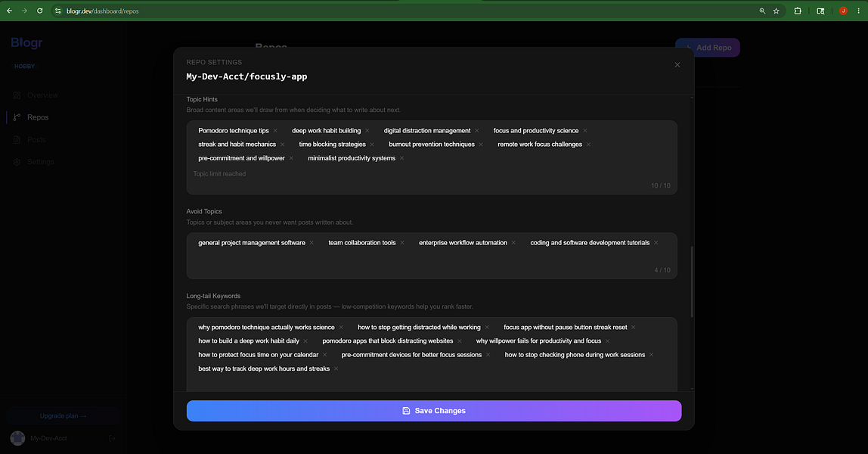Click the My-Dev-Acct avatar

coord(17,438)
